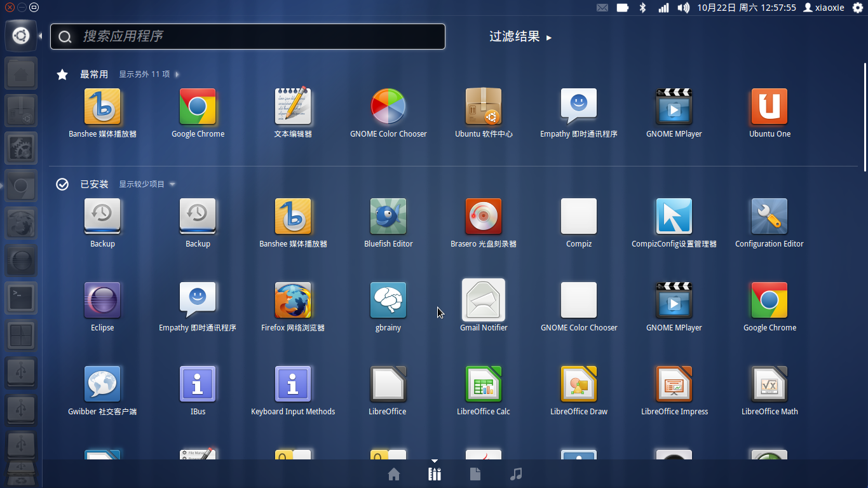Viewport: 868px width, 488px height.
Task: Open system gear session menu
Action: pyautogui.click(x=857, y=8)
